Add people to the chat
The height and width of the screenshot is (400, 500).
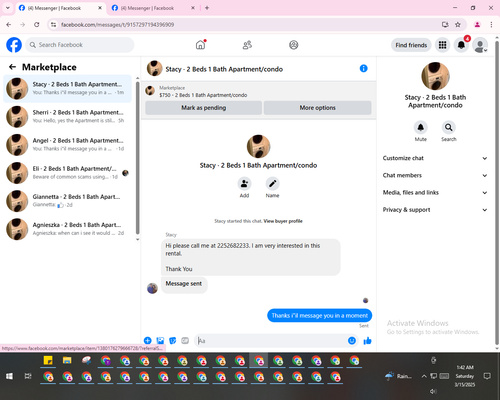tap(244, 184)
